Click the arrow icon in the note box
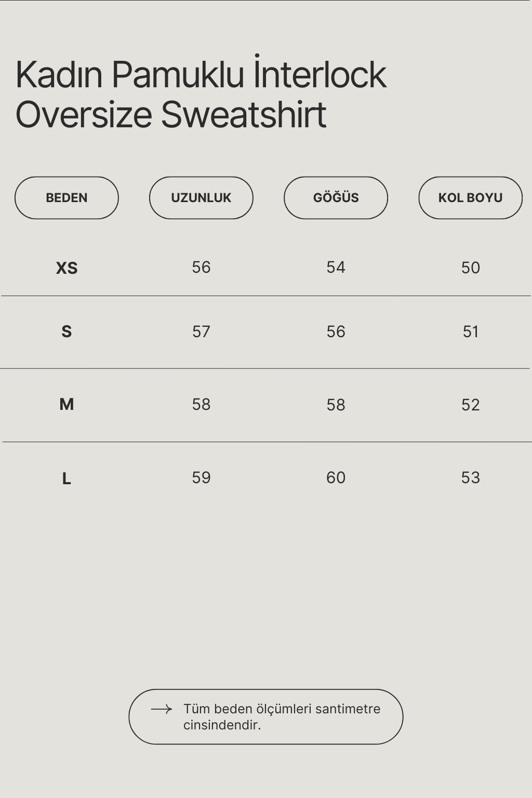 coord(161,709)
